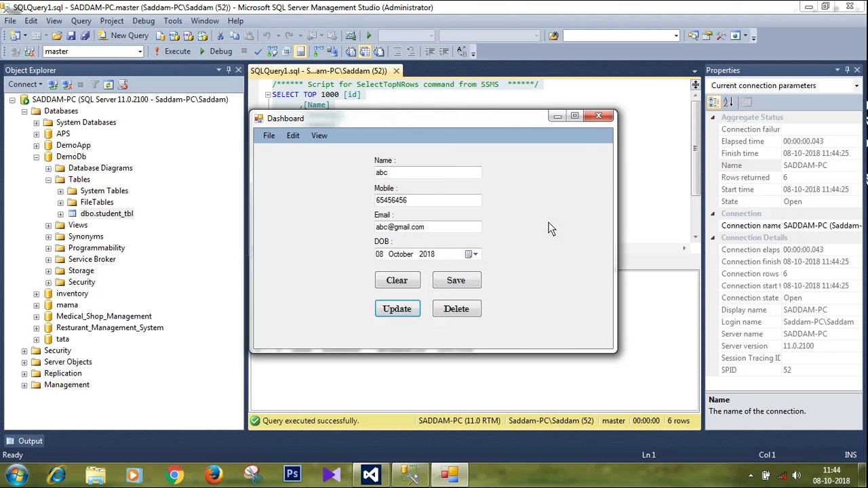This screenshot has height=488, width=868.
Task: Click the Save button in Dashboard
Action: (x=456, y=280)
